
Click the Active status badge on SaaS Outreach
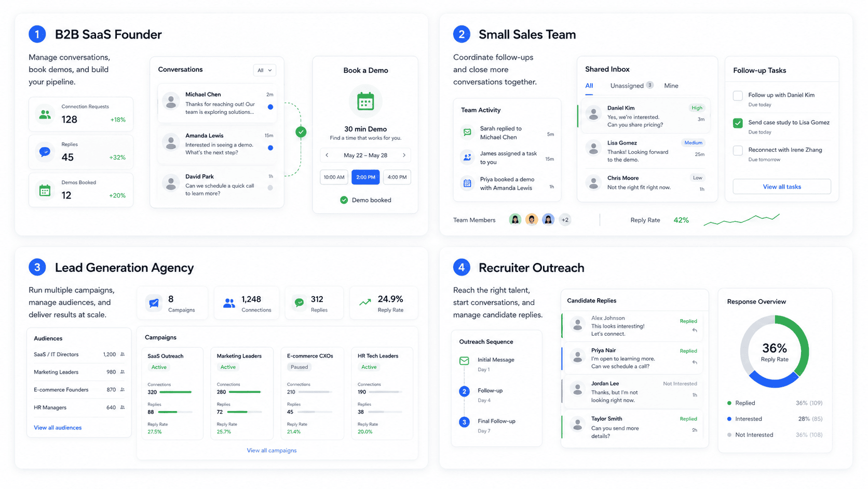click(159, 367)
